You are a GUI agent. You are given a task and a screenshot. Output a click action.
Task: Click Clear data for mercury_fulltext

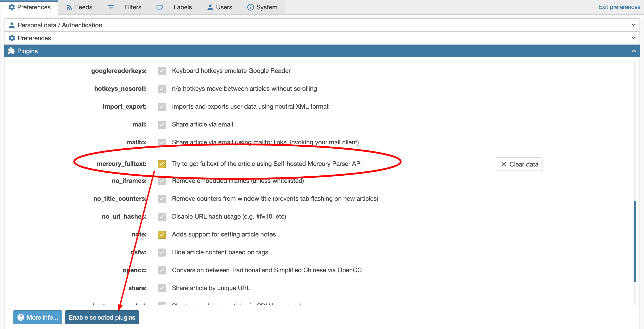point(519,164)
